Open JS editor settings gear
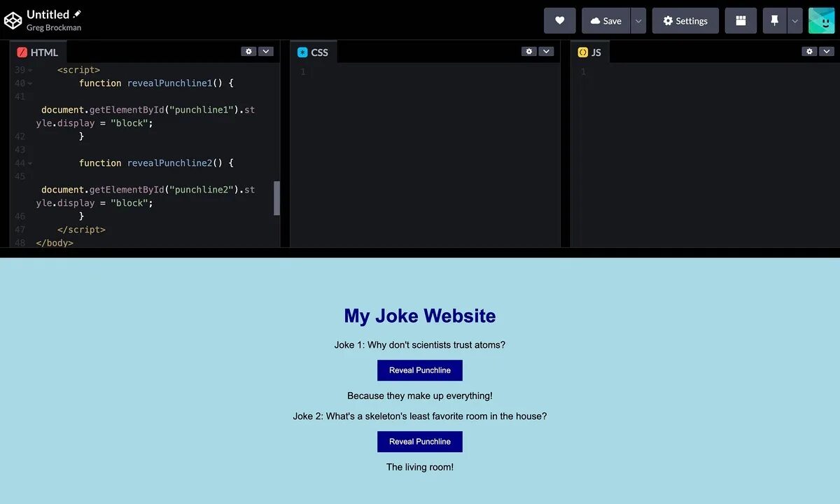840x504 pixels. click(809, 51)
